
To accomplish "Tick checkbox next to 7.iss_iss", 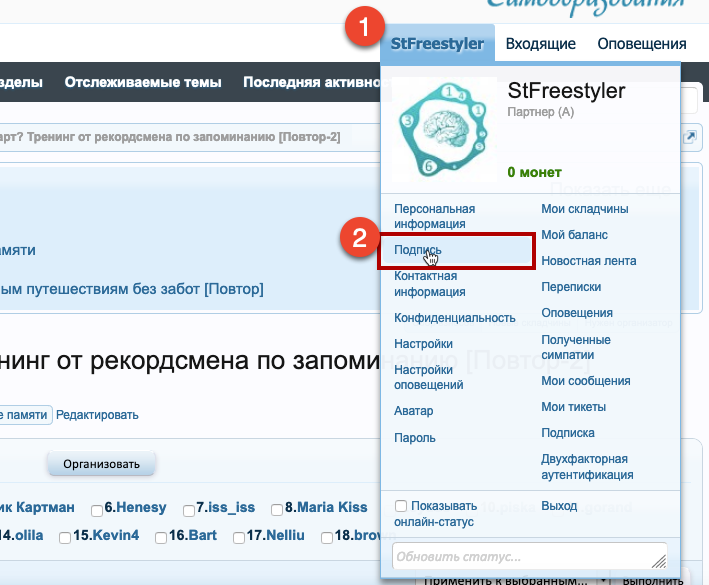I will point(189,511).
